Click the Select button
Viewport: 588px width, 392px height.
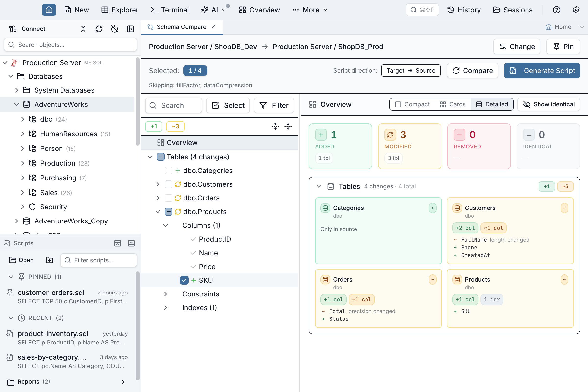click(x=228, y=105)
